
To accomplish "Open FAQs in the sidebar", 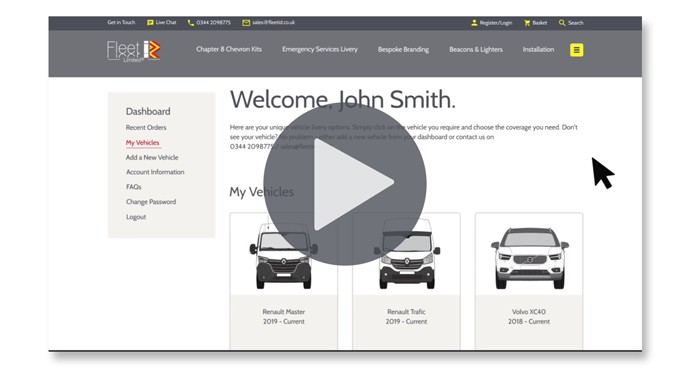I will coord(133,187).
